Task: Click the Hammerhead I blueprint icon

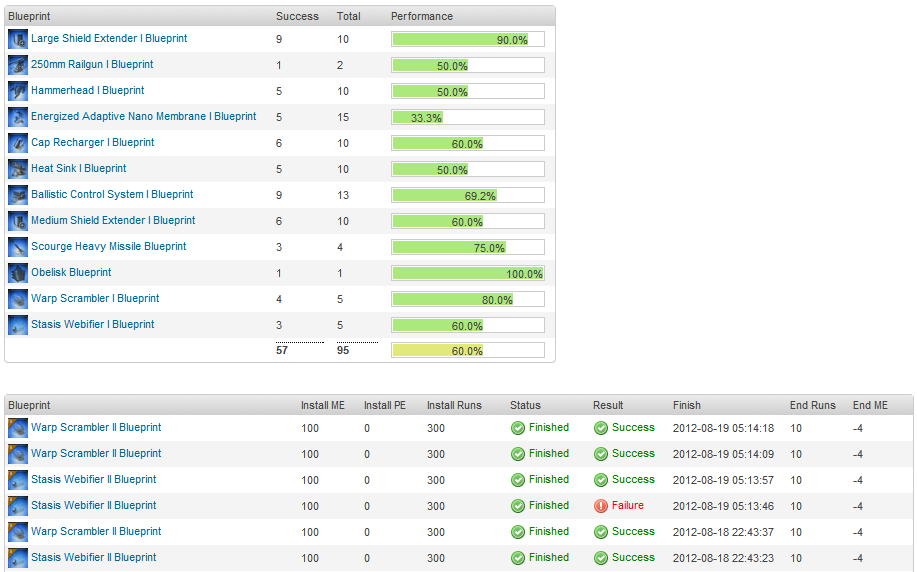Action: [18, 91]
